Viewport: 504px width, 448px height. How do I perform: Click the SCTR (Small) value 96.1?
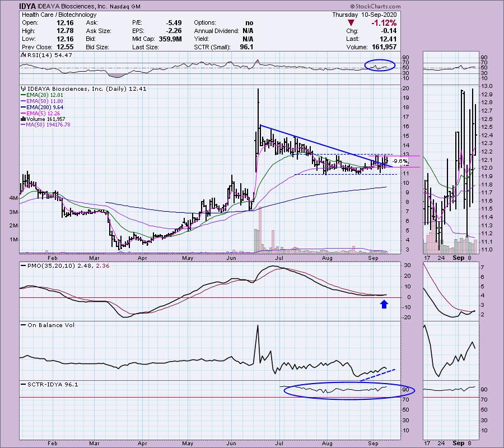tap(246, 47)
